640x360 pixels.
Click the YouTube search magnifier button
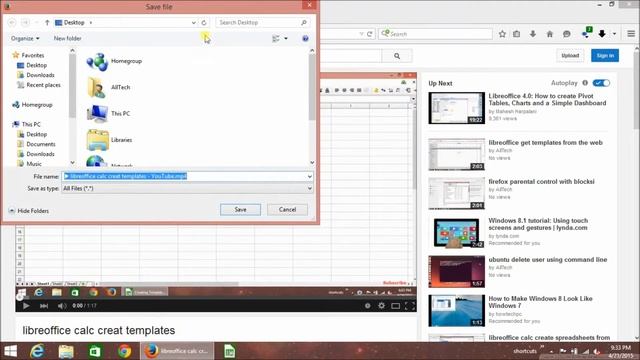coord(397,56)
